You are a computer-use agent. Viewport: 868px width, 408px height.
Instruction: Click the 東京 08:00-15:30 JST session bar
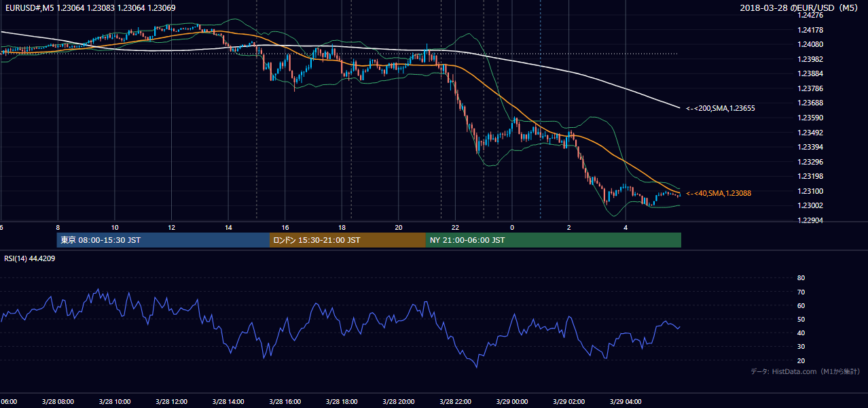(163, 240)
